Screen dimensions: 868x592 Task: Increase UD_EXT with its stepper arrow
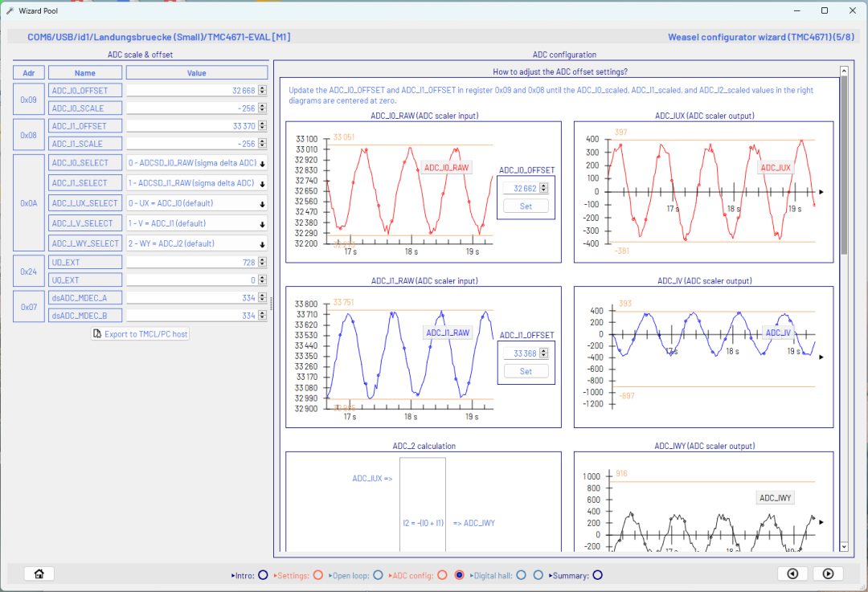click(263, 259)
